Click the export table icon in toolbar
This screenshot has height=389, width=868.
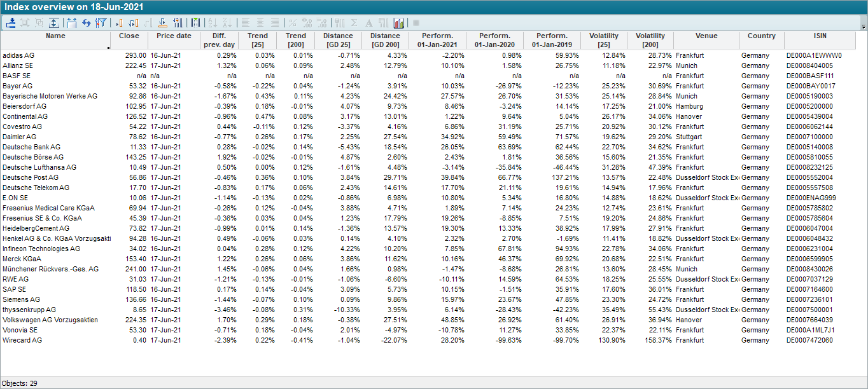point(11,23)
